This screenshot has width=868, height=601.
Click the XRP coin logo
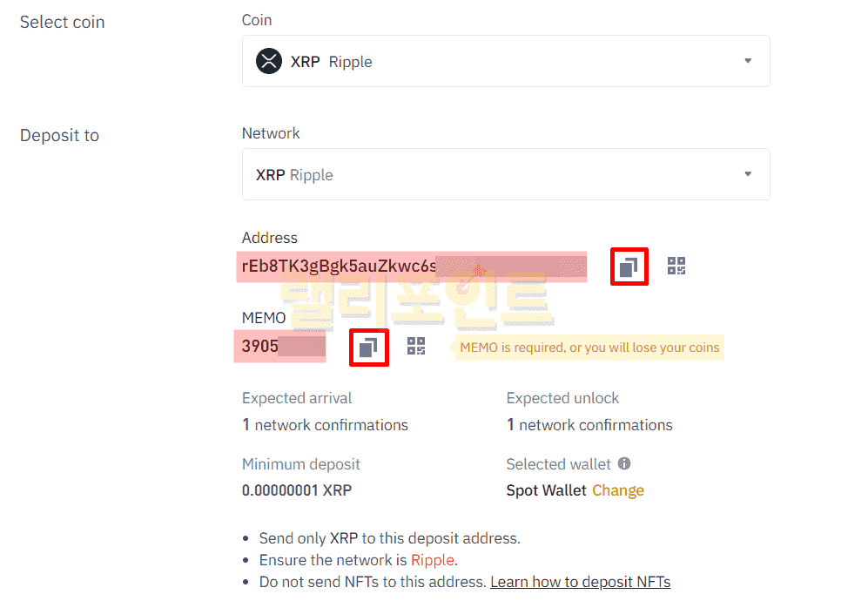(269, 62)
